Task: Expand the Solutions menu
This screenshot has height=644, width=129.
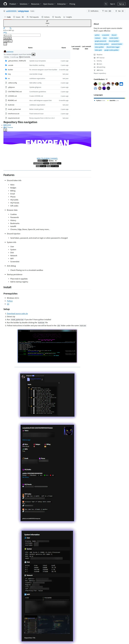Action: click(x=24, y=4)
